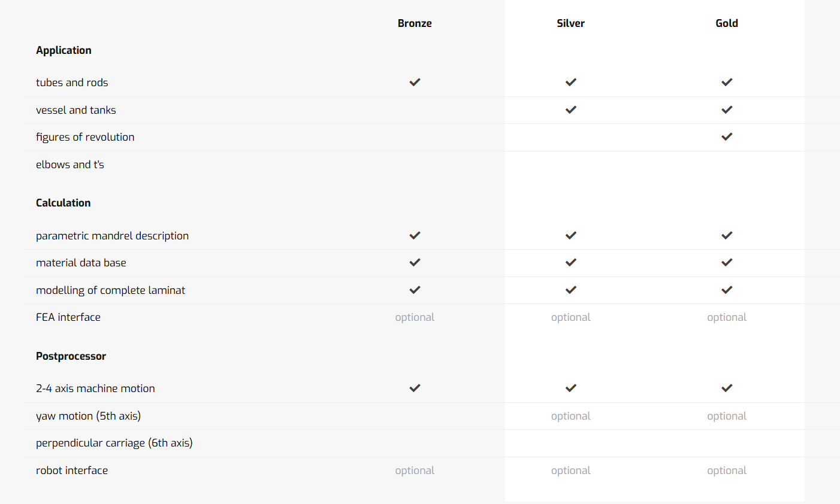
Task: Click Gold checkmark for tubes and rods
Action: point(727,82)
